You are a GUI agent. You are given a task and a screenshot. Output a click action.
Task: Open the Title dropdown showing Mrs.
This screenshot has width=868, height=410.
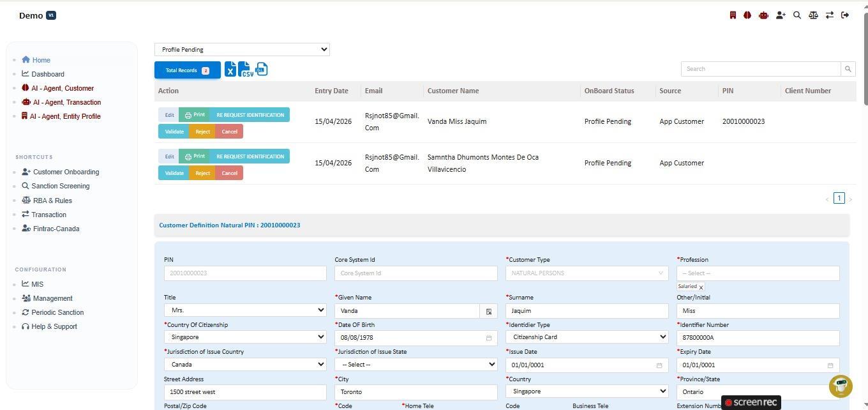click(245, 310)
